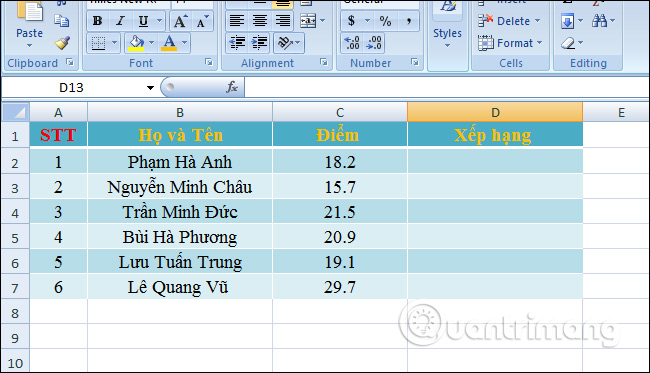650x373 pixels.
Task: Expand the Name Box dropdown
Action: coord(150,87)
